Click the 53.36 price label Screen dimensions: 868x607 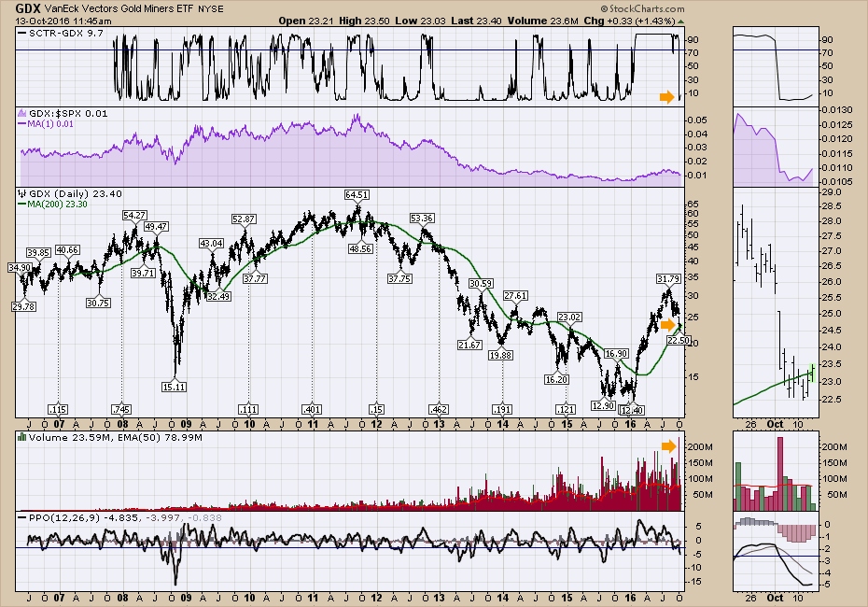[x=422, y=219]
